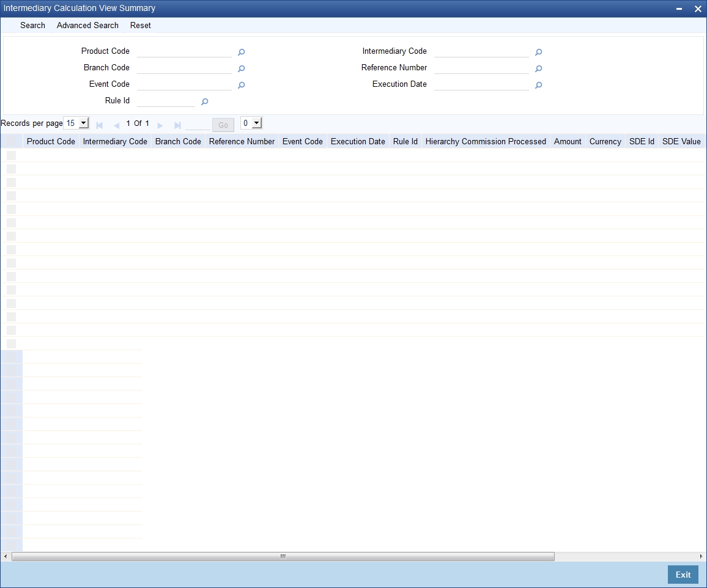Go to last page arrow
707x588 pixels.
177,125
